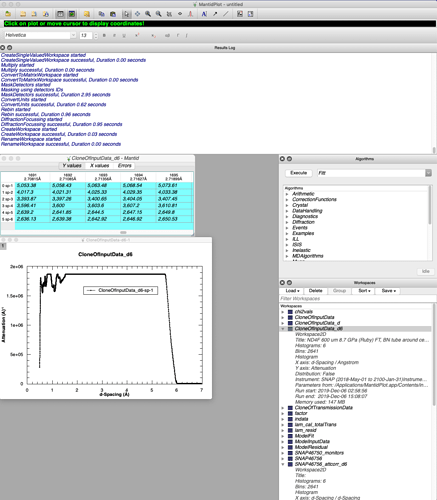Click the Filter Workspaces input field

click(357, 299)
